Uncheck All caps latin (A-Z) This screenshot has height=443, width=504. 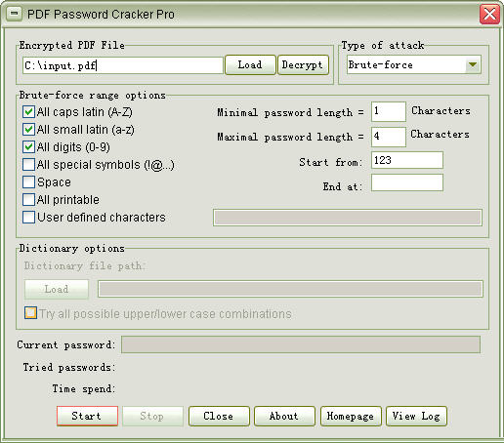[x=28, y=112]
